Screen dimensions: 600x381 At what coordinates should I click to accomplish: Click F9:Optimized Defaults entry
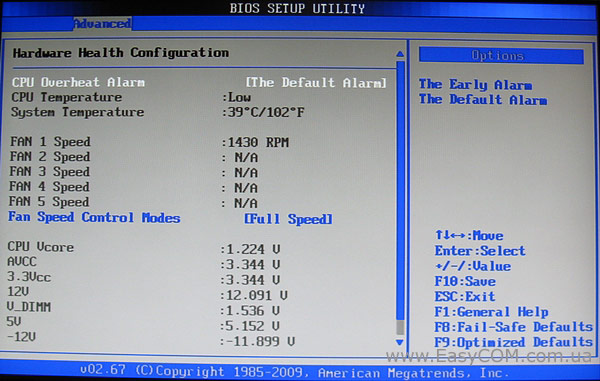pos(514,342)
